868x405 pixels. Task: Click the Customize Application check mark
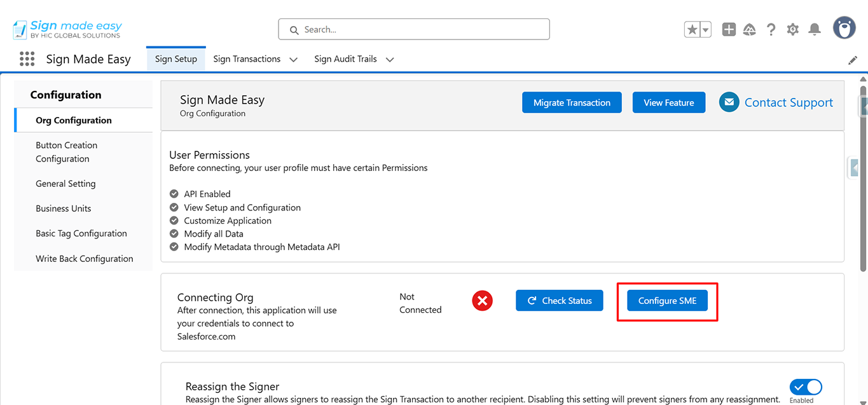coord(174,221)
